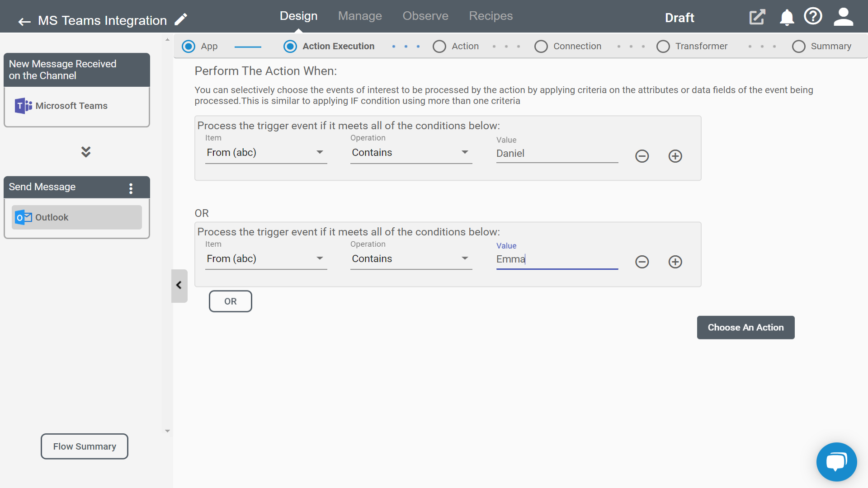Remove the Emma condition with minus icon
This screenshot has width=868, height=488.
click(x=642, y=262)
